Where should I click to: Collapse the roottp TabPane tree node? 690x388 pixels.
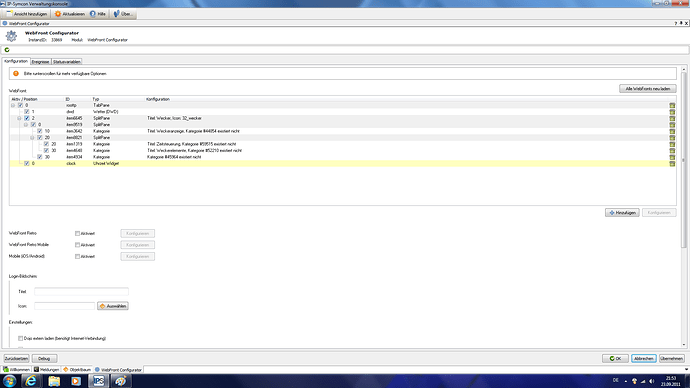(13, 106)
